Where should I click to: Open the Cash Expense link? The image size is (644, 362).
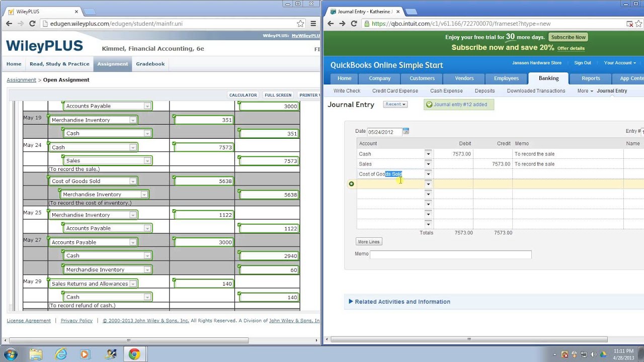(446, 91)
